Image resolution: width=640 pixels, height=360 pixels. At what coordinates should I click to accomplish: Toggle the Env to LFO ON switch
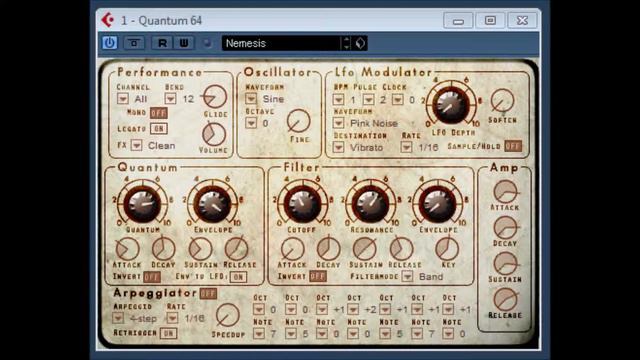click(238, 277)
